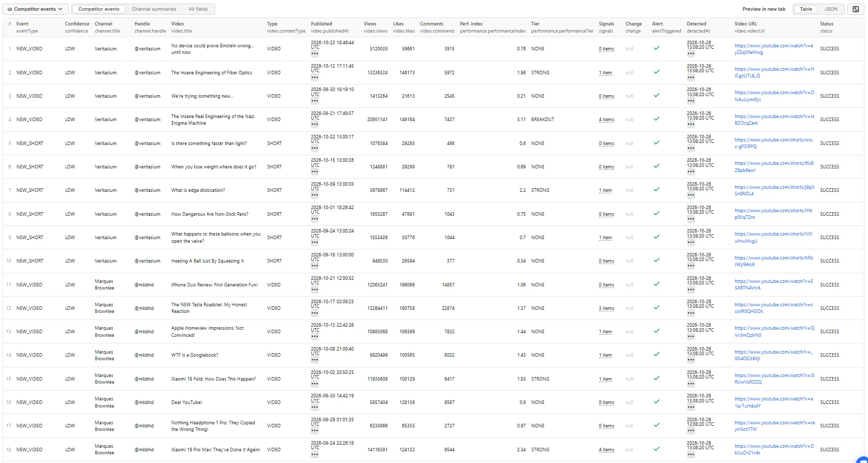Click Preview in new tab

(764, 9)
